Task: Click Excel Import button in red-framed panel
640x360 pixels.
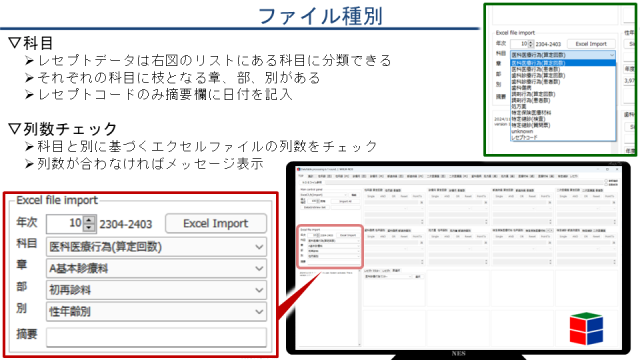Action: [x=216, y=223]
